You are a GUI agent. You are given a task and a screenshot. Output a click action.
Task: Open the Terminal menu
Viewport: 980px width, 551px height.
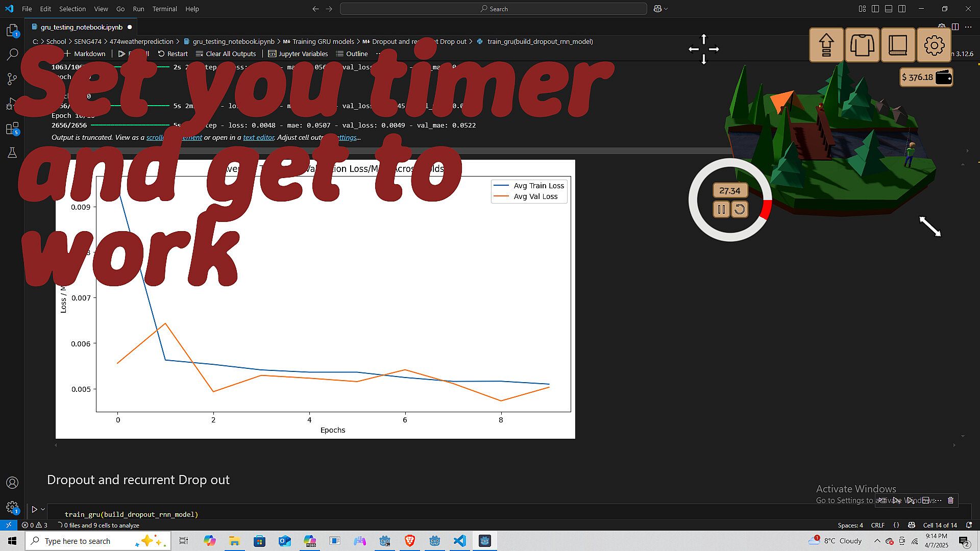(164, 9)
